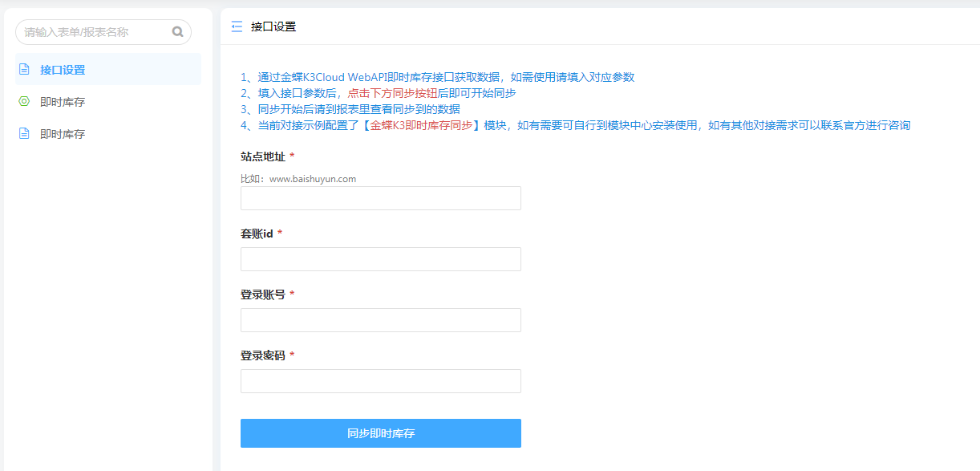Click the 站点地址 input field
Viewport: 980px width, 471px height.
click(380, 198)
